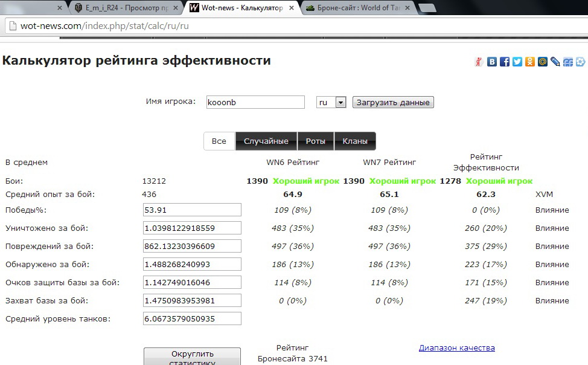This screenshot has height=365, width=588.
Task: Edit Очков защиты базы input field
Action: click(192, 282)
